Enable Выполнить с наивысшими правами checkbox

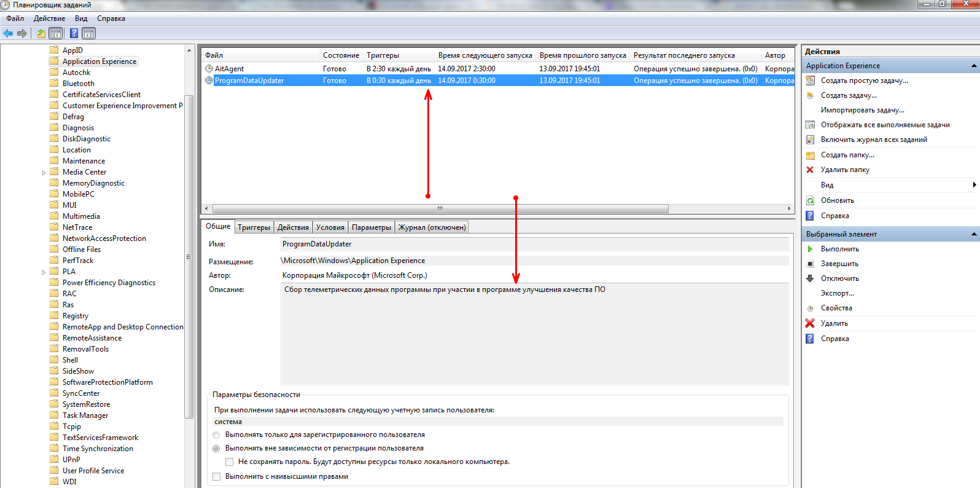pos(216,476)
